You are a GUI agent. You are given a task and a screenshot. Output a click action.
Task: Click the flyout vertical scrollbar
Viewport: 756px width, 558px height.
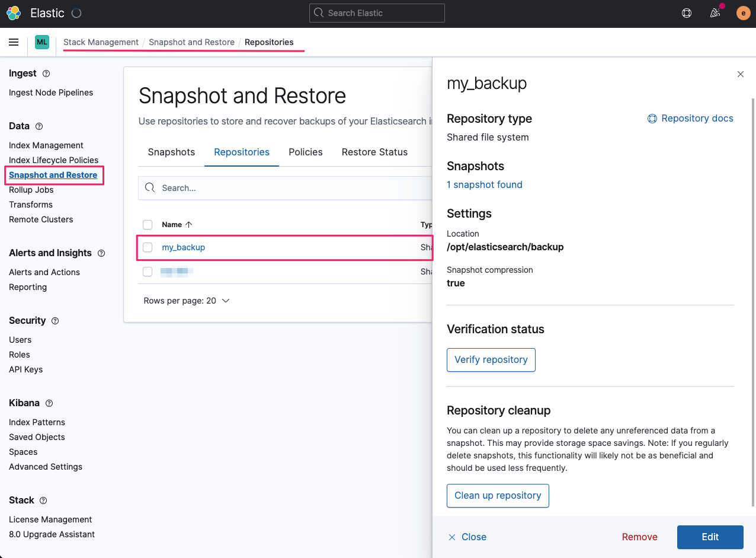coord(753,302)
